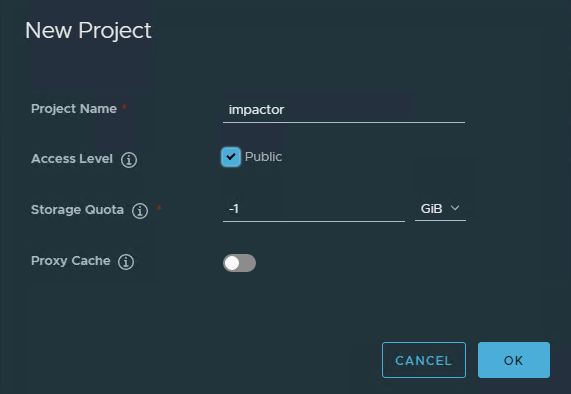
Task: Click the Storage Quota info icon
Action: pos(140,211)
